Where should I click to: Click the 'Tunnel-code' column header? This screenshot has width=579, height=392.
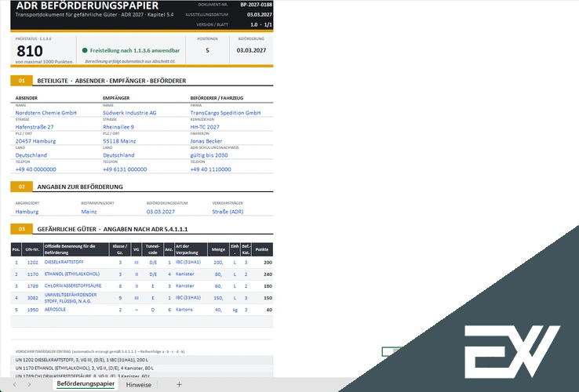(x=152, y=249)
